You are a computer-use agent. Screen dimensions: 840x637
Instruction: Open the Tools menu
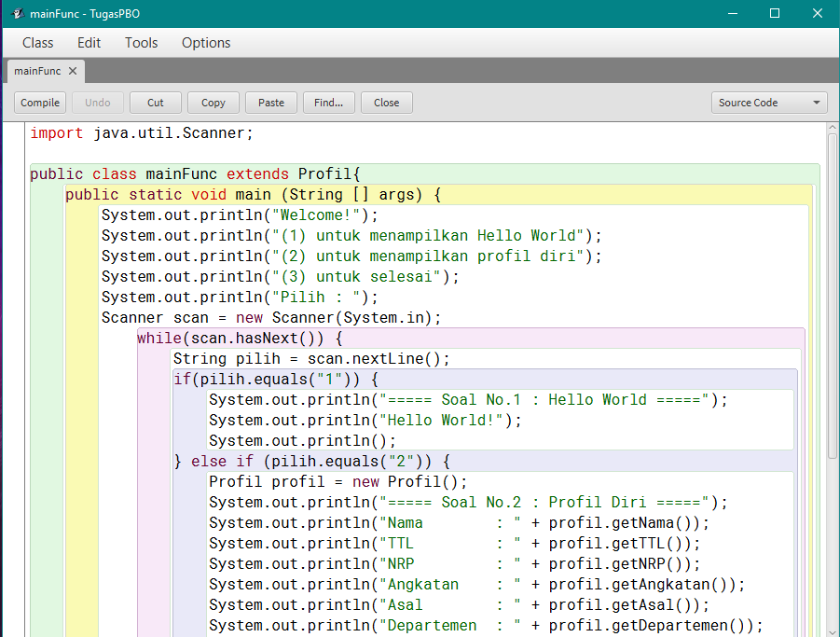(141, 42)
